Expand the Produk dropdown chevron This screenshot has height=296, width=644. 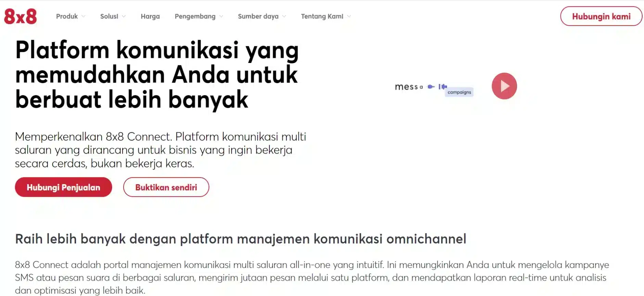click(x=84, y=16)
